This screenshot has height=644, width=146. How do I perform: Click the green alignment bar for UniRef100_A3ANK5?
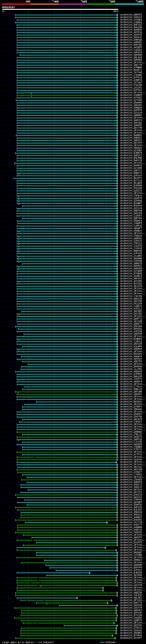pyautogui.click(x=67, y=95)
